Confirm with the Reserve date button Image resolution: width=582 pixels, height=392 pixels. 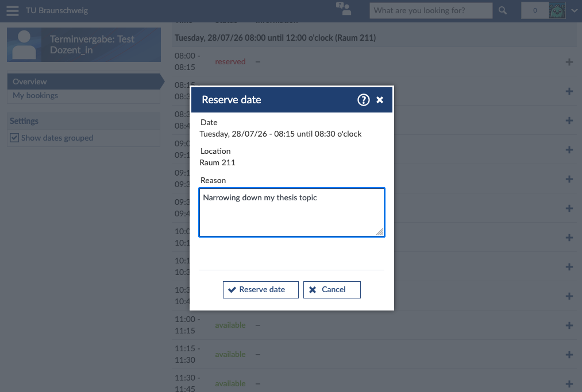[x=261, y=290]
